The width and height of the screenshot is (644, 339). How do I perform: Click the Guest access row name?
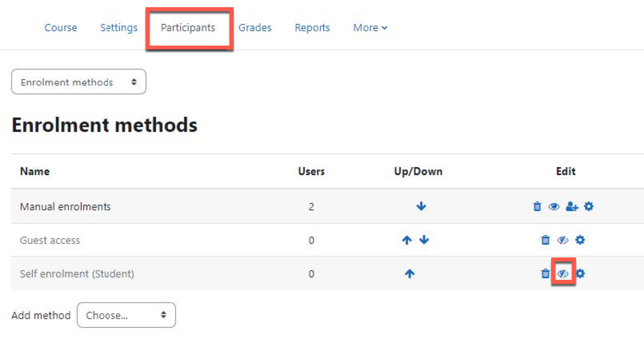point(50,240)
